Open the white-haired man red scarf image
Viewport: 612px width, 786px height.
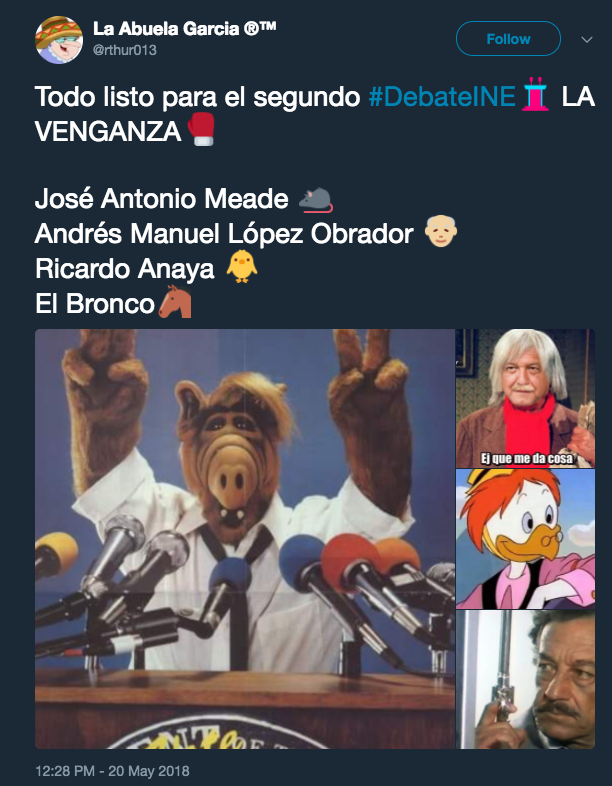[x=525, y=398]
